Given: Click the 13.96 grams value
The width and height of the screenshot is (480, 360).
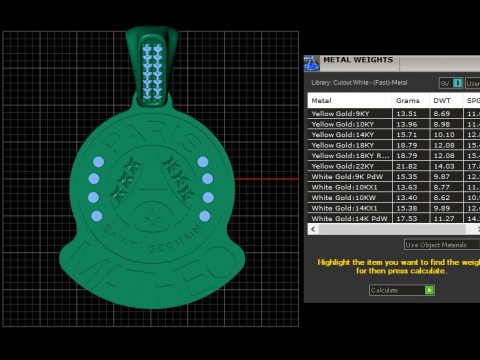Looking at the screenshot, I should coord(406,124).
